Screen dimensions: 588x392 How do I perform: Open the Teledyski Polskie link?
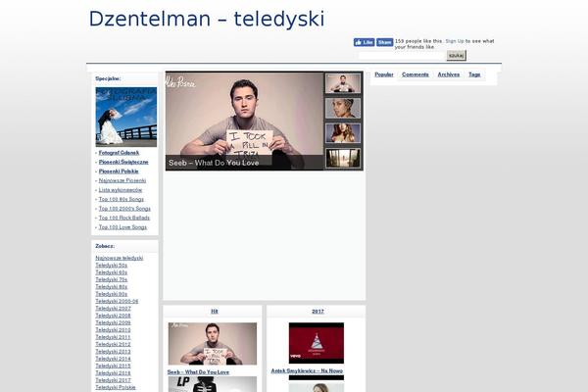point(116,387)
